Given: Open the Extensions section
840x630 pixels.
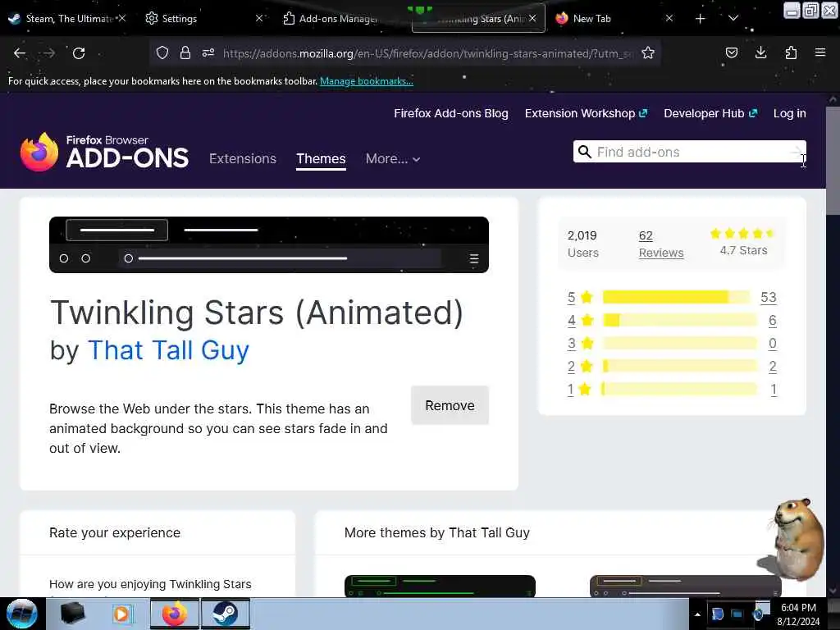Looking at the screenshot, I should [x=243, y=158].
